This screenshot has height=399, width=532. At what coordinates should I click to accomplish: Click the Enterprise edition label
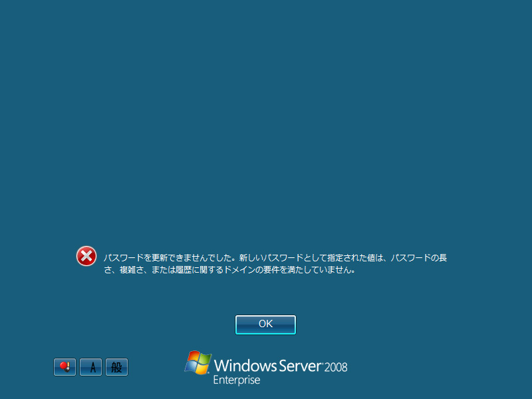[x=237, y=380]
